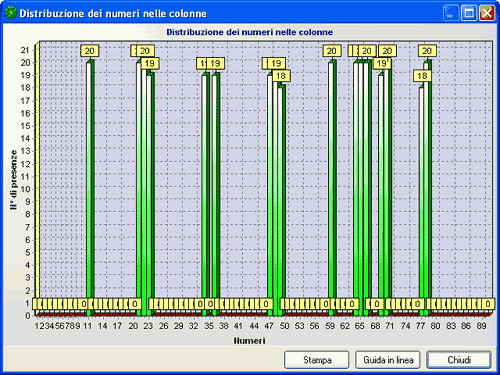Click the 0 label at far right near 89
The width and height of the screenshot is (500, 375).
coord(488,304)
